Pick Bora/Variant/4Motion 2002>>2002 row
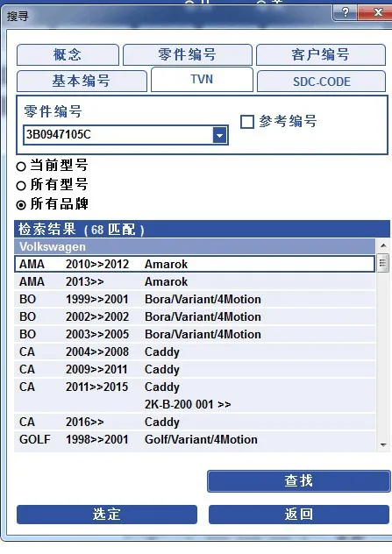392x554 pixels. [x=195, y=316]
